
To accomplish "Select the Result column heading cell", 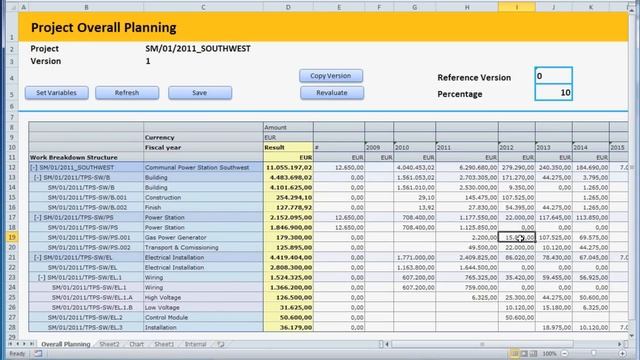I will (288, 147).
